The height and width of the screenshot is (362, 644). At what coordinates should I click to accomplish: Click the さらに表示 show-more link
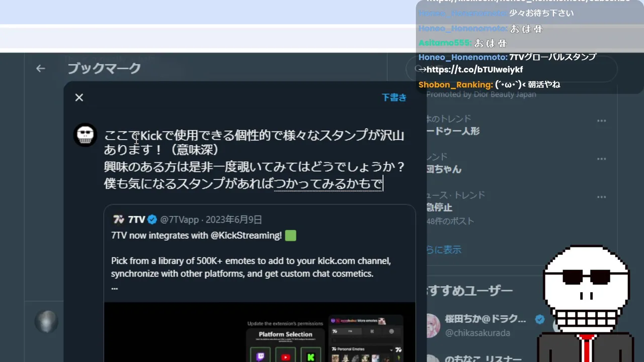tap(444, 250)
